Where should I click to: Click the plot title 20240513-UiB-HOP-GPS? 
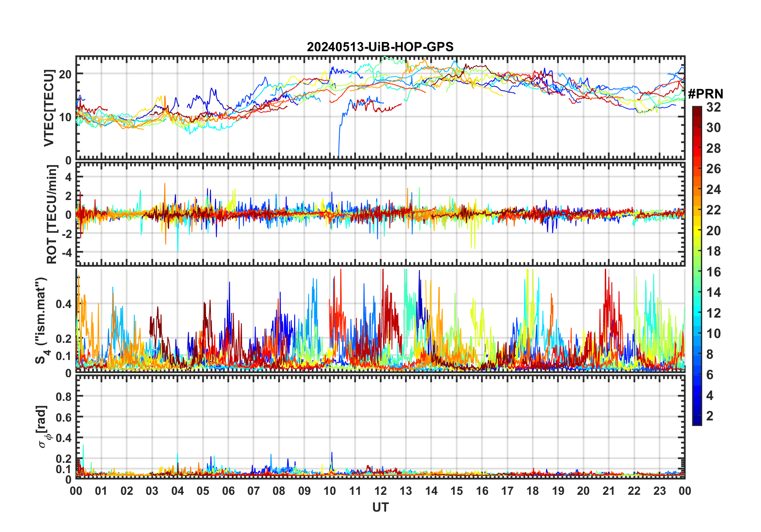380,47
